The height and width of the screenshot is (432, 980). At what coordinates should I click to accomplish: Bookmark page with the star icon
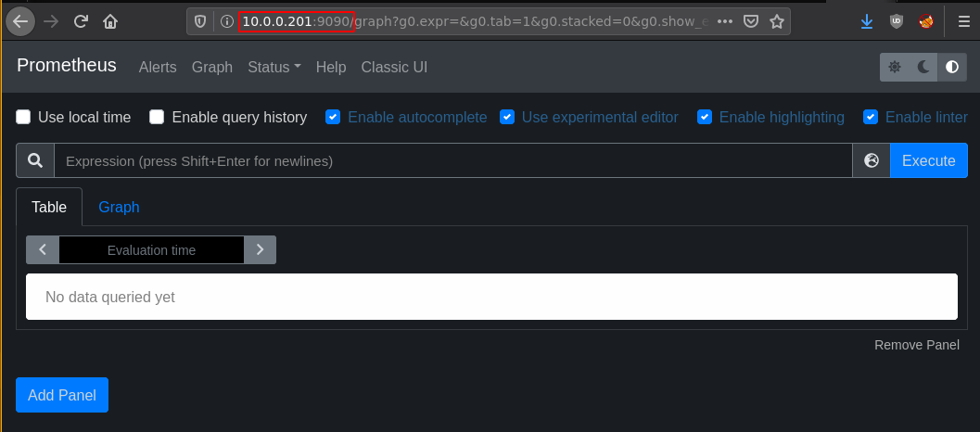click(x=776, y=22)
